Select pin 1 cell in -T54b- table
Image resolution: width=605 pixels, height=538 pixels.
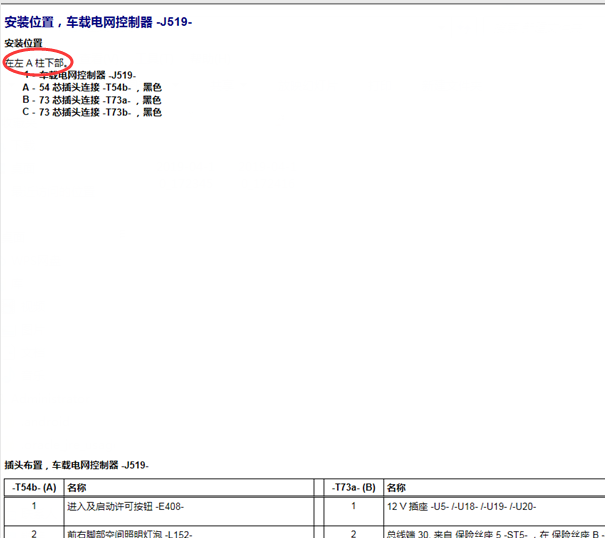coord(34,511)
